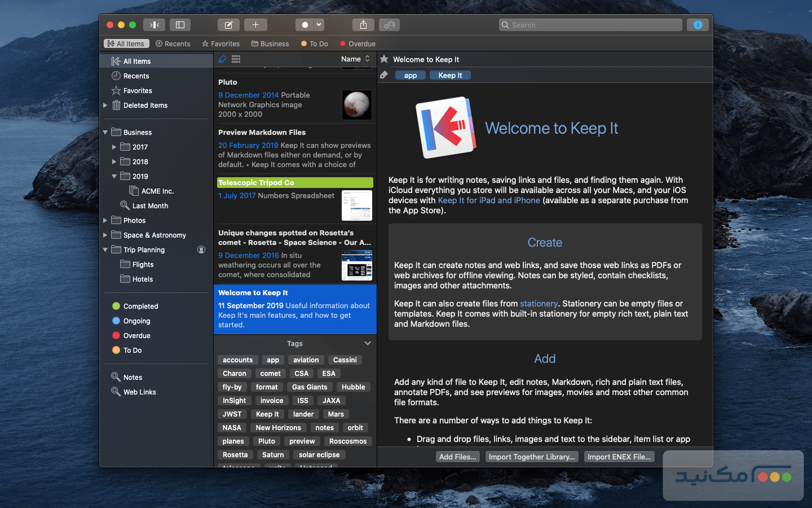Open the label color dropdown arrow
This screenshot has width=812, height=508.
[319, 25]
